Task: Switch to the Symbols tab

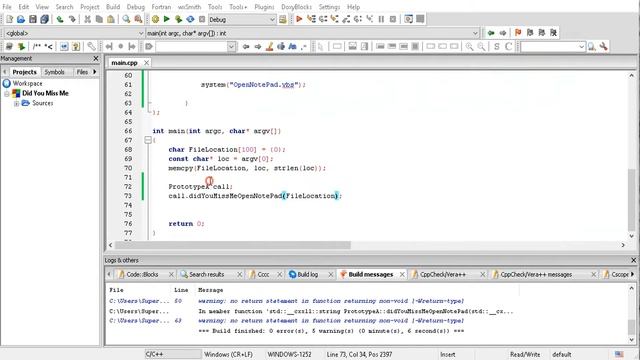Action: (55, 72)
